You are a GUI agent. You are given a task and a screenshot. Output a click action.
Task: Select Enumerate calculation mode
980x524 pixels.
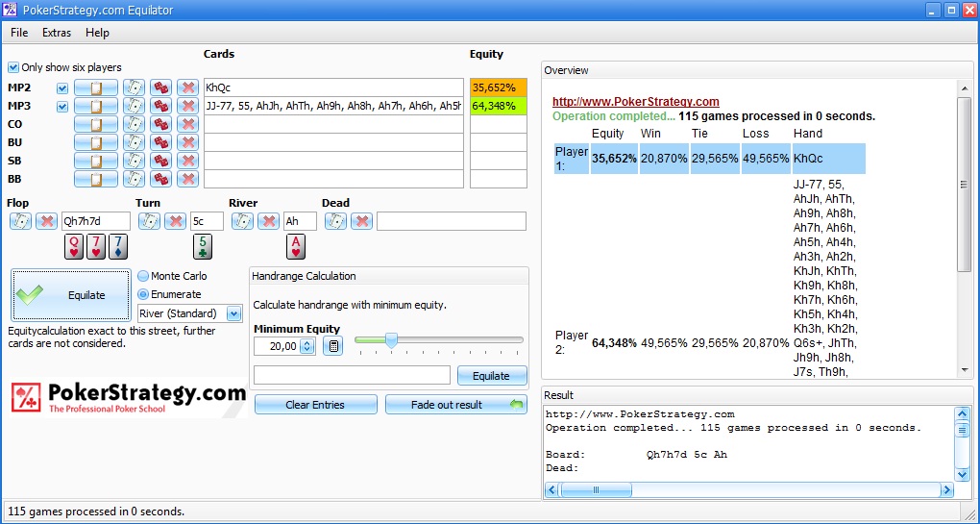(x=143, y=294)
